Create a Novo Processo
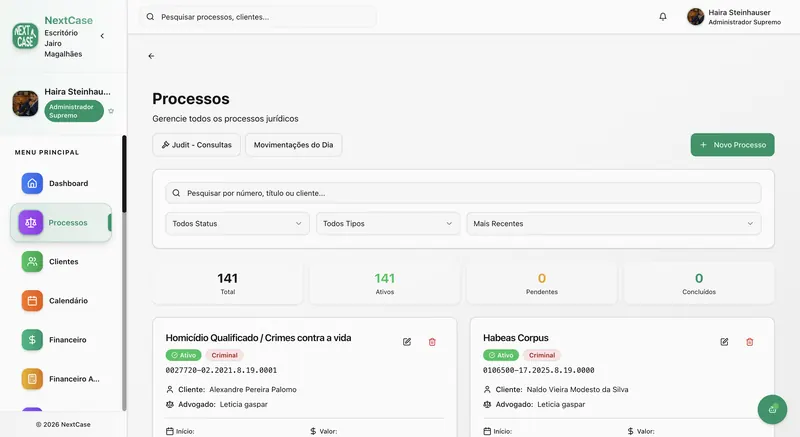This screenshot has width=800, height=437. point(732,145)
